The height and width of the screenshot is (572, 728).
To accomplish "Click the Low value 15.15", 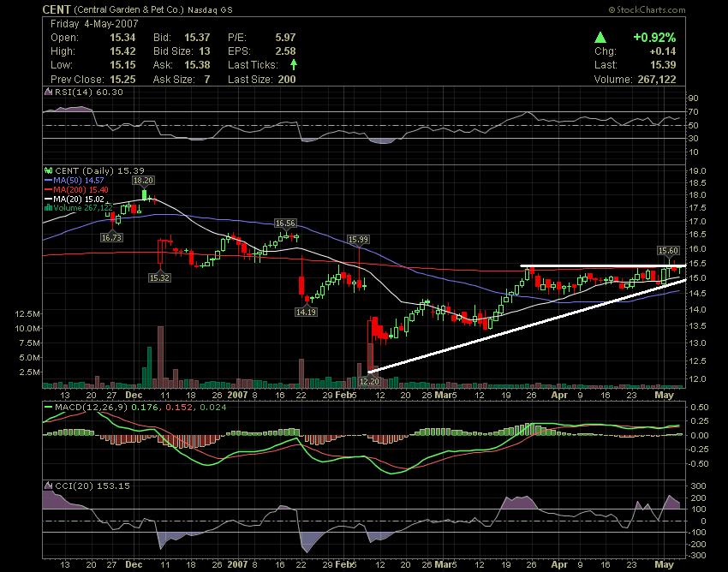I will pyautogui.click(x=122, y=65).
